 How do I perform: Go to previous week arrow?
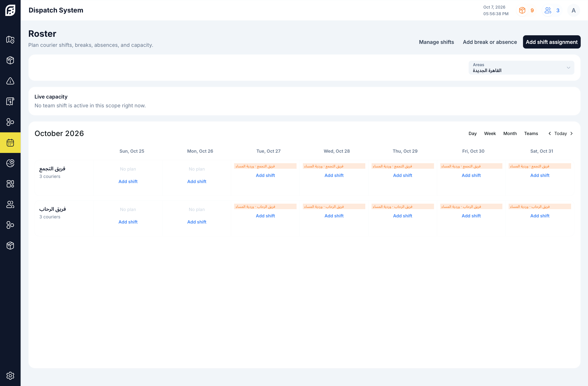pos(550,133)
